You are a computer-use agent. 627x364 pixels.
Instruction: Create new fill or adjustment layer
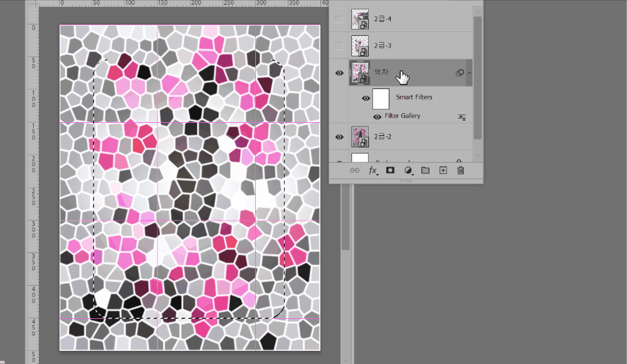pyautogui.click(x=408, y=170)
